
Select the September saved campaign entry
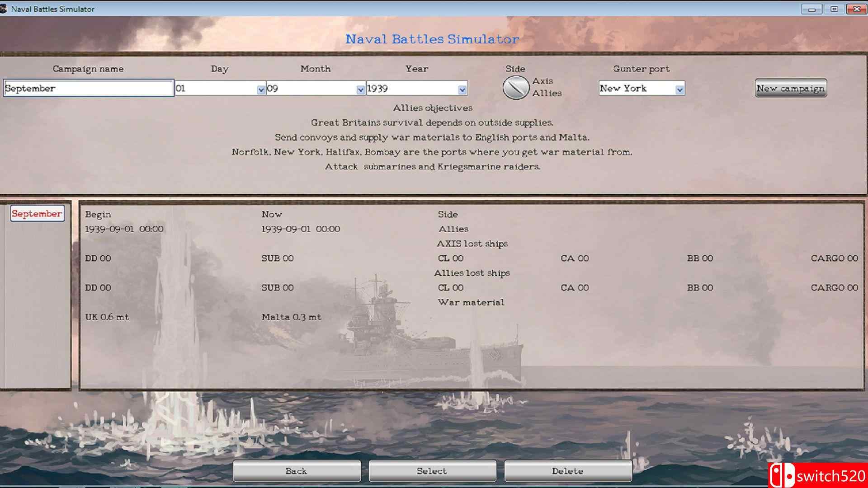37,214
